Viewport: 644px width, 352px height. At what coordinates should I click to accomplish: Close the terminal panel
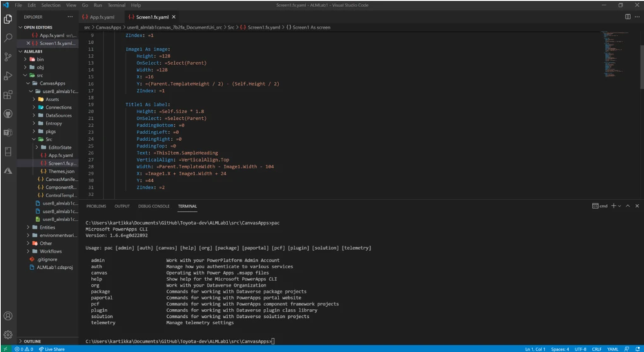[x=637, y=206]
